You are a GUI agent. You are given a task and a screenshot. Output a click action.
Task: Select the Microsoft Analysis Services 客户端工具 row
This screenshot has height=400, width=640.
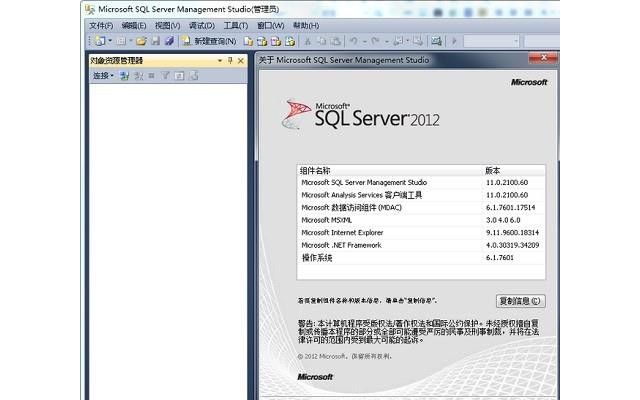[421, 195]
